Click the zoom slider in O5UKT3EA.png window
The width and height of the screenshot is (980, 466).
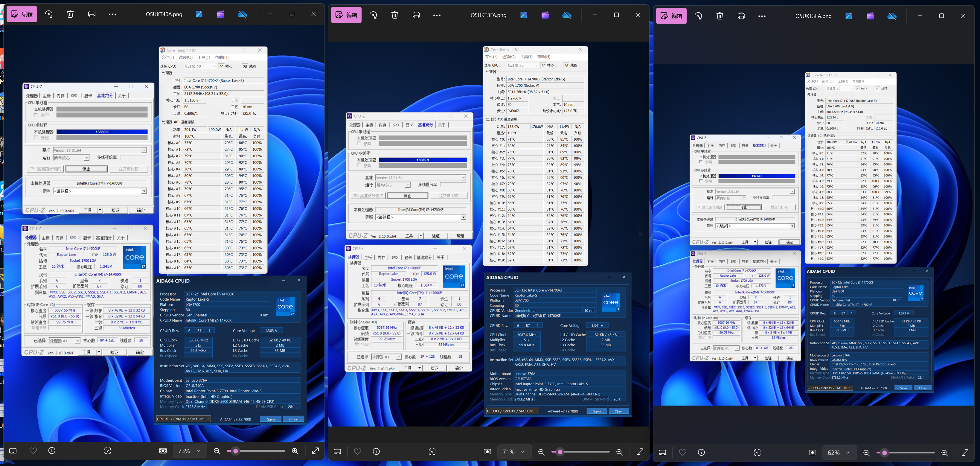point(906,452)
